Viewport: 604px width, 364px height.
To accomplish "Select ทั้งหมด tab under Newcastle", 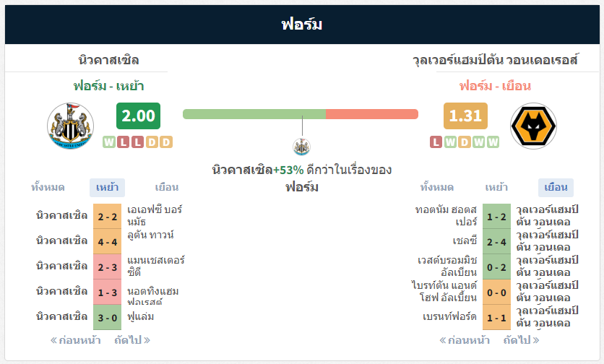I will (x=48, y=188).
